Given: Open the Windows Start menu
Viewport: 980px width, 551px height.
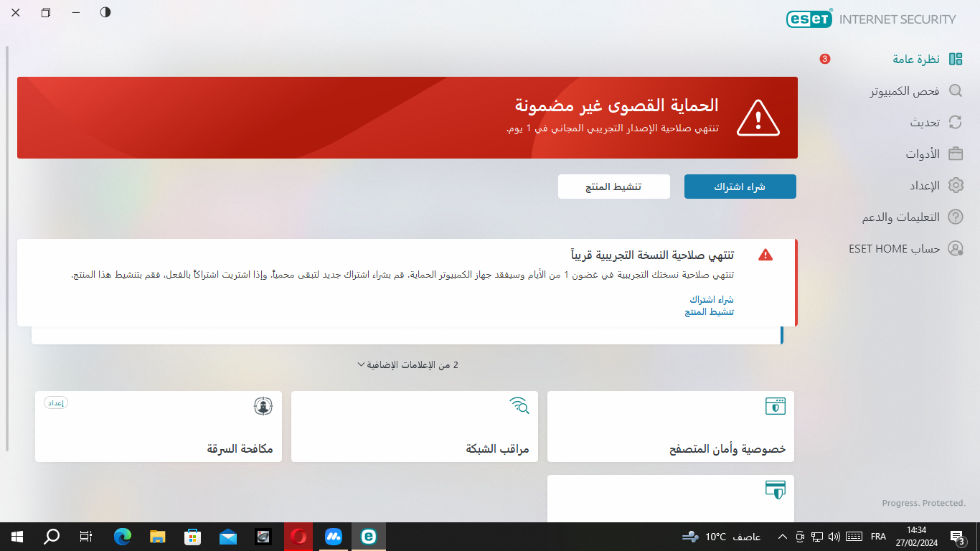Looking at the screenshot, I should click(x=17, y=537).
